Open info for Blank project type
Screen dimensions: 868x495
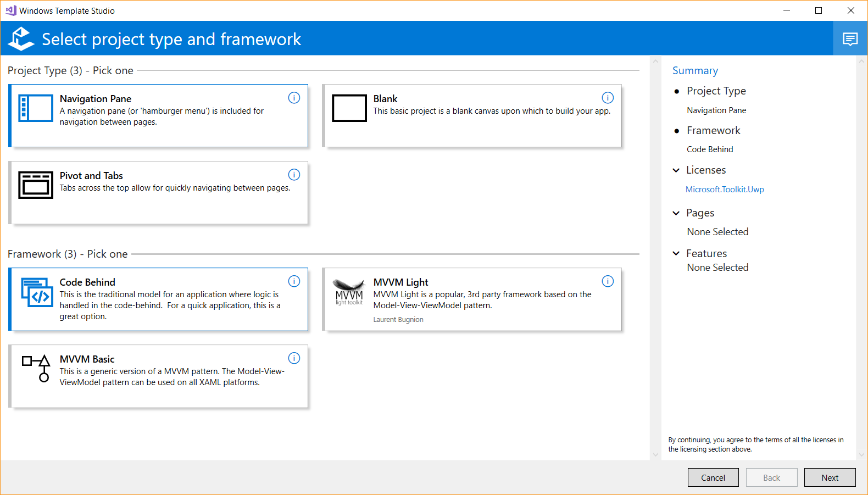(608, 98)
